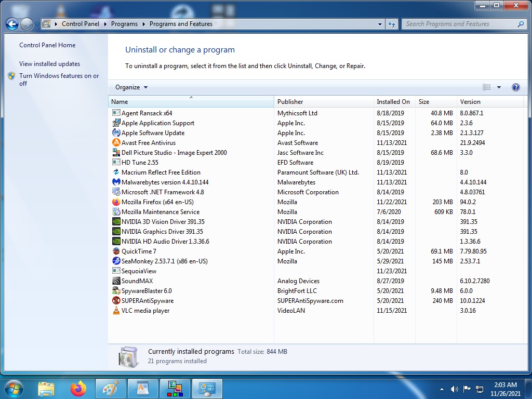Open Turn Windows features on or off
532x399 pixels.
pyautogui.click(x=59, y=79)
